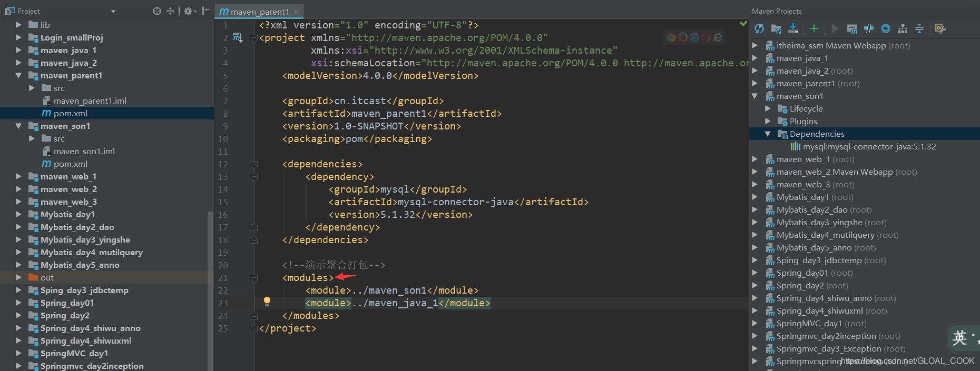Expand src folder under maven_parent1
This screenshot has width=980, height=371.
coord(32,88)
